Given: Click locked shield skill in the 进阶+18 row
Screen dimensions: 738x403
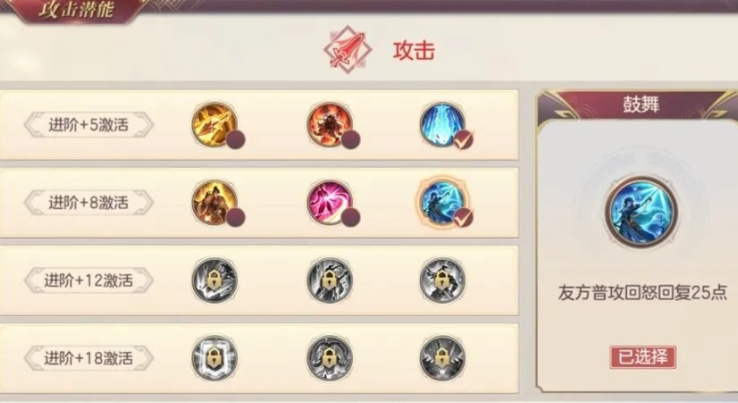Looking at the screenshot, I should 214,358.
